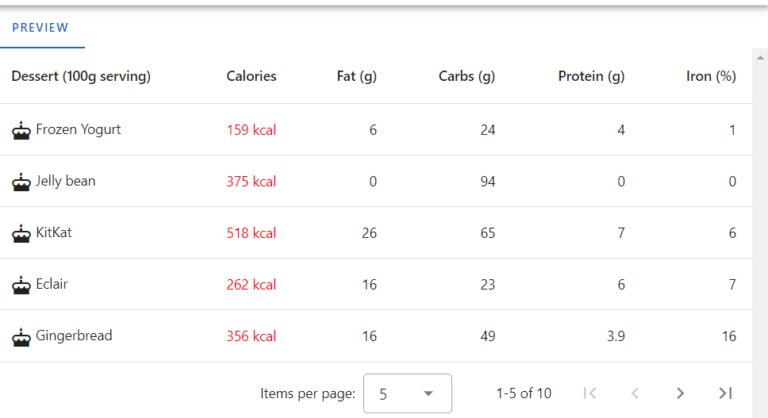This screenshot has width=768, height=418.
Task: Open the Items per page dropdown
Action: (x=407, y=393)
